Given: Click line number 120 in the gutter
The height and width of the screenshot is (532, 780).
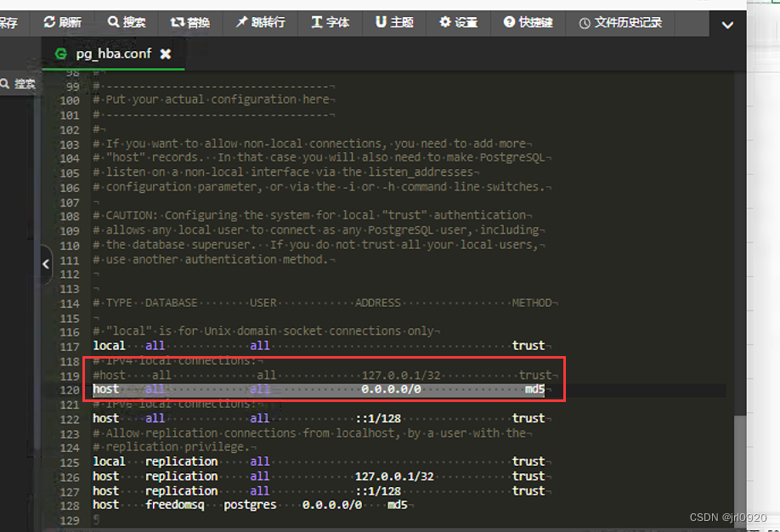Looking at the screenshot, I should pyautogui.click(x=69, y=389).
